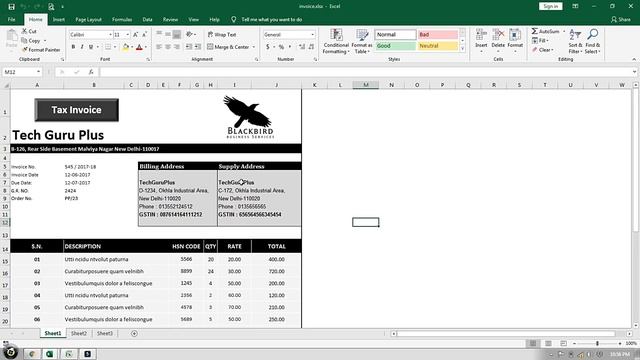This screenshot has width=640, height=360.
Task: Open Find & Select menu
Action: point(592,41)
